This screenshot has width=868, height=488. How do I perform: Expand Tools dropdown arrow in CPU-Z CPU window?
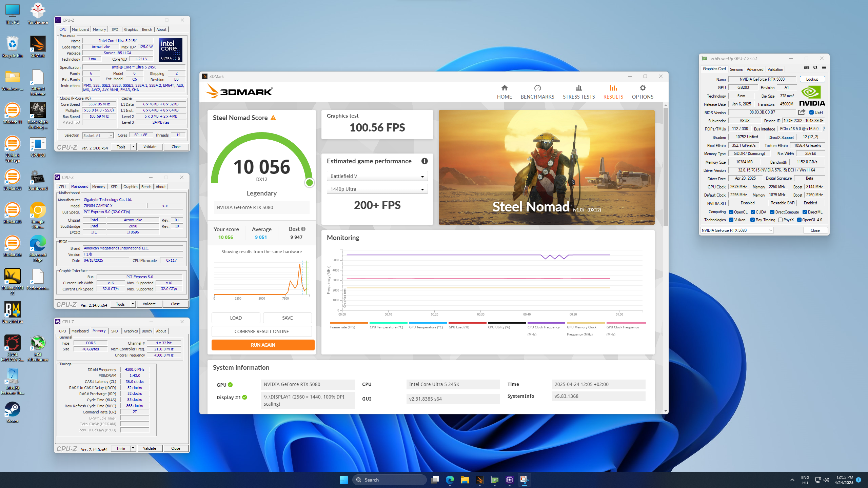(133, 147)
